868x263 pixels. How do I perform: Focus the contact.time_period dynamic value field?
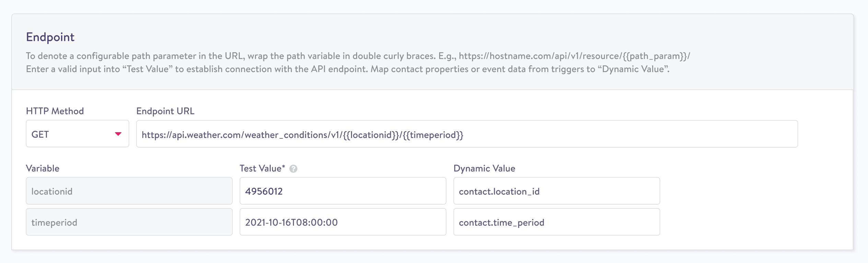click(556, 222)
